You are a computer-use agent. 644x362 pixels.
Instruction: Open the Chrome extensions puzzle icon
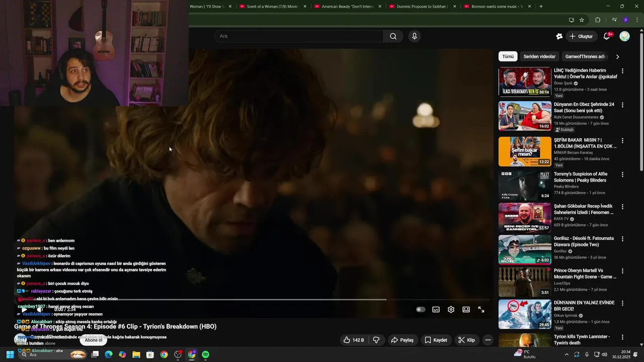(x=598, y=20)
